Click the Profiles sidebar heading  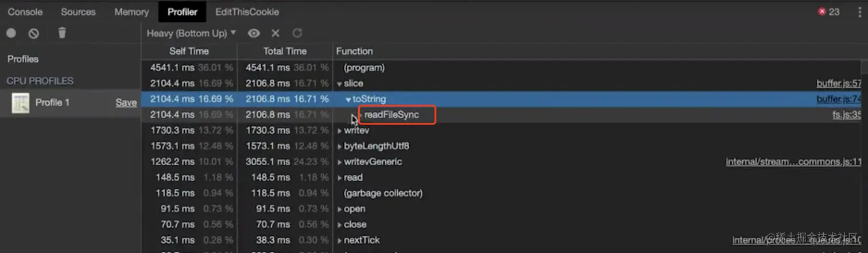[23, 59]
